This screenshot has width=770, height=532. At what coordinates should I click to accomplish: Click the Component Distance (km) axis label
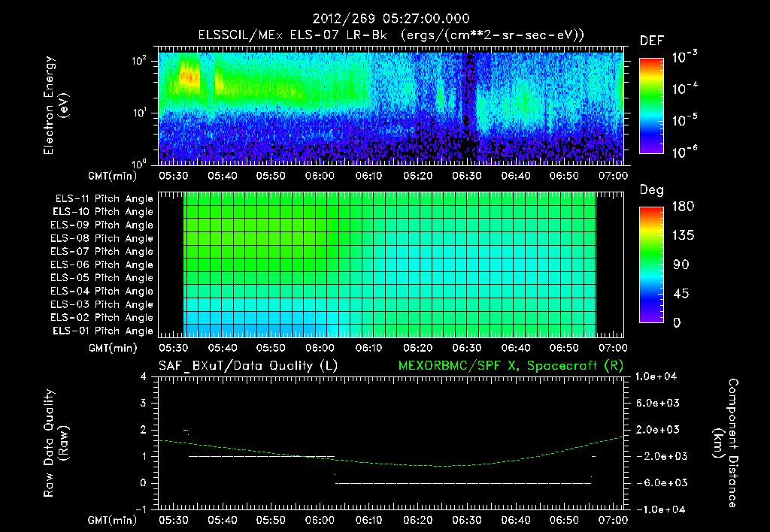click(x=726, y=443)
